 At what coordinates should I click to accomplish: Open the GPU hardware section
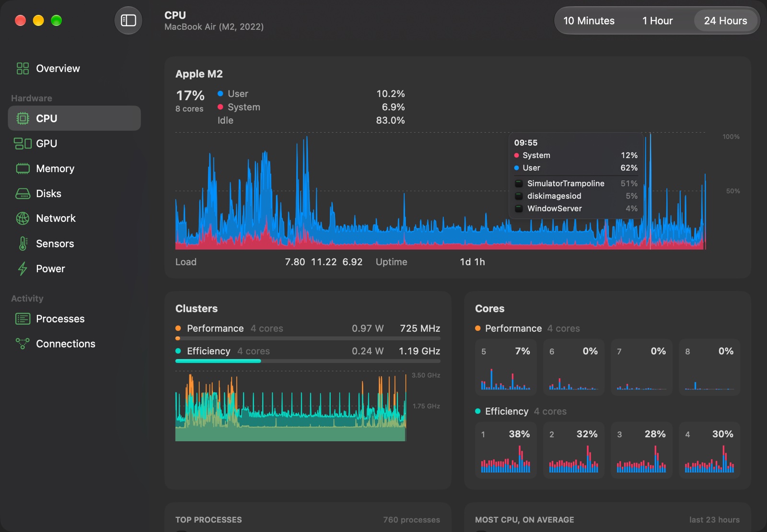[74, 143]
